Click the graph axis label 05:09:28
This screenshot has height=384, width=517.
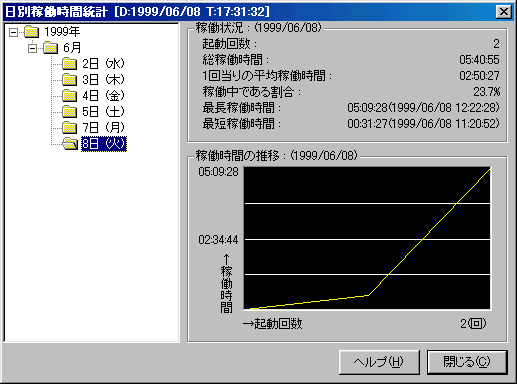(218, 172)
